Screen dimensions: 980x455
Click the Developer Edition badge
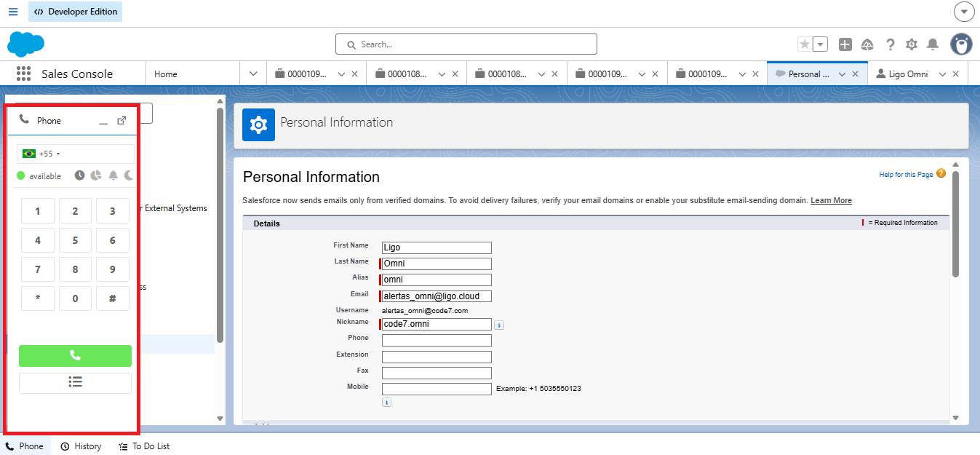76,12
